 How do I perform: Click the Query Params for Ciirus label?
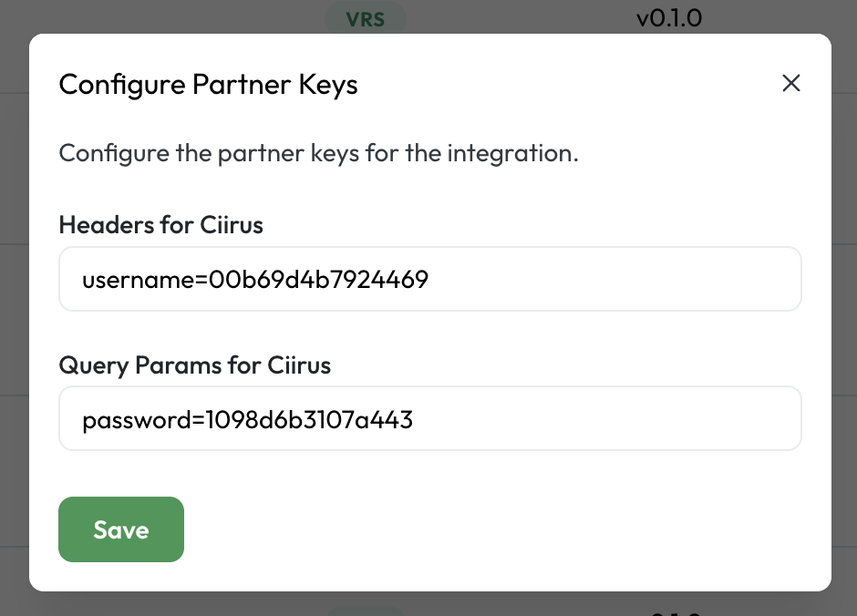[x=194, y=365]
